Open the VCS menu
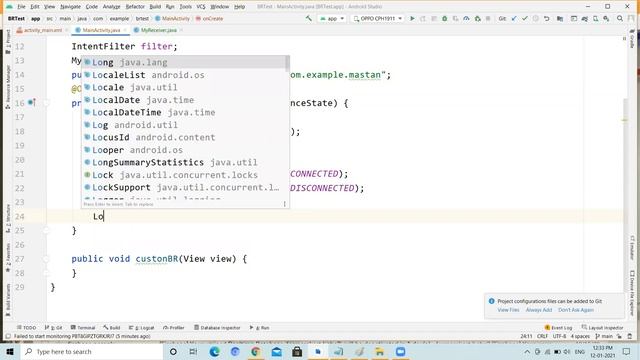640x360 pixels. point(201,7)
